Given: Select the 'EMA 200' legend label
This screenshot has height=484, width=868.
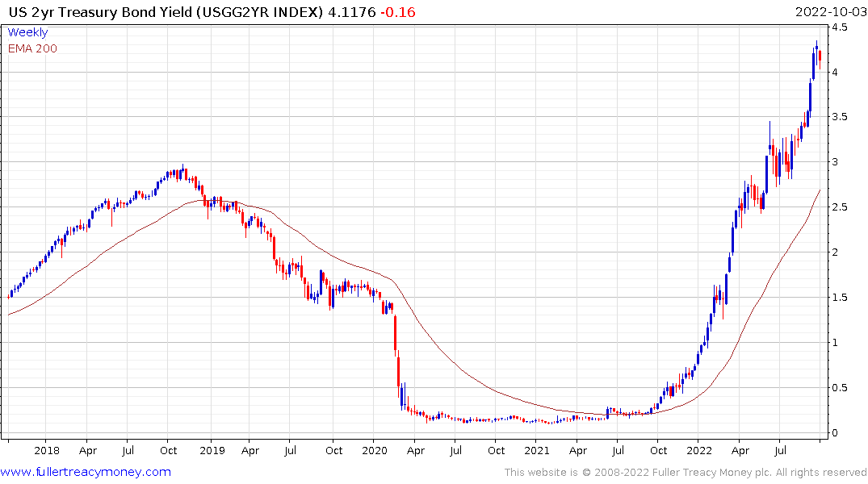Looking at the screenshot, I should pyautogui.click(x=32, y=48).
